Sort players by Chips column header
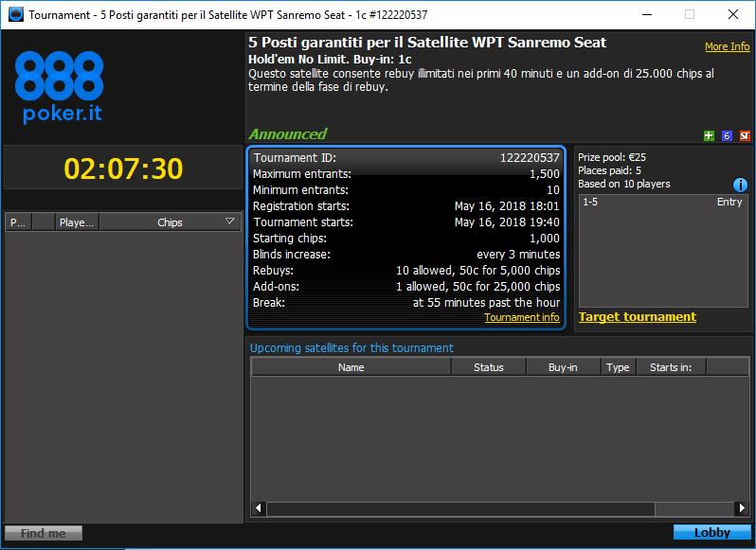 (170, 222)
